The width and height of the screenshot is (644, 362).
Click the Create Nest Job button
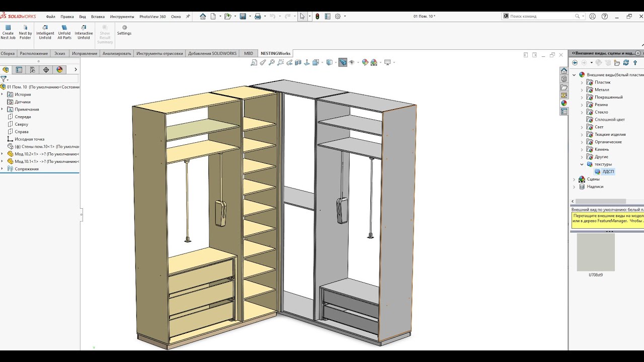click(x=8, y=32)
